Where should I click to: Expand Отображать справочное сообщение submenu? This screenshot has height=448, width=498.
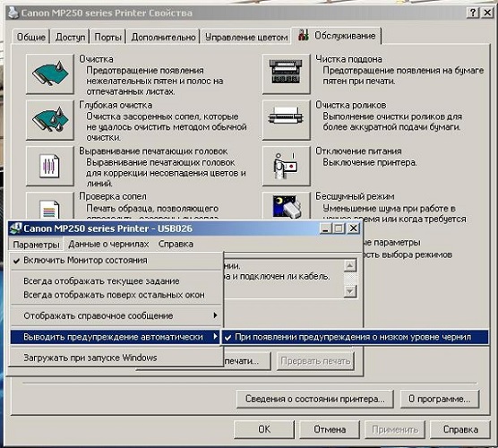click(116, 315)
